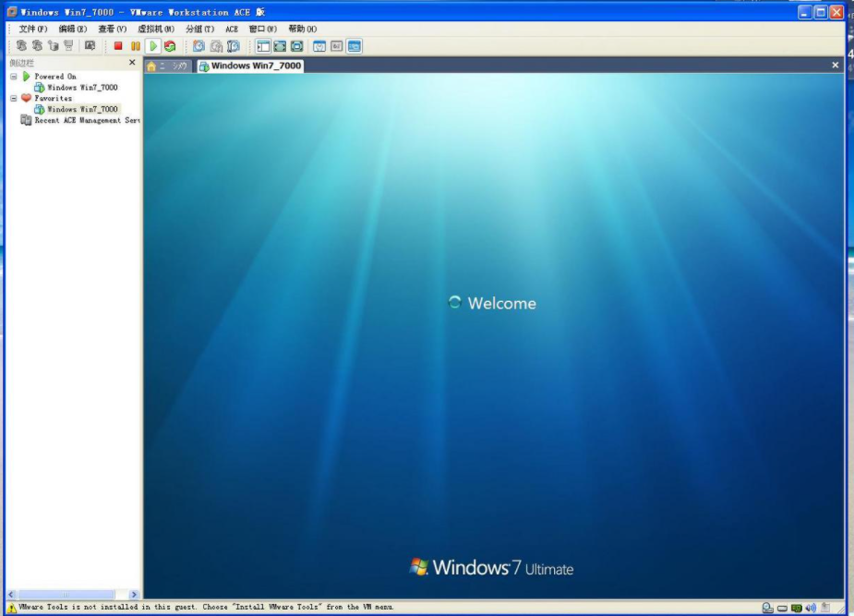Image resolution: width=854 pixels, height=616 pixels.
Task: Minimize the VMware Workstation window
Action: 805,12
